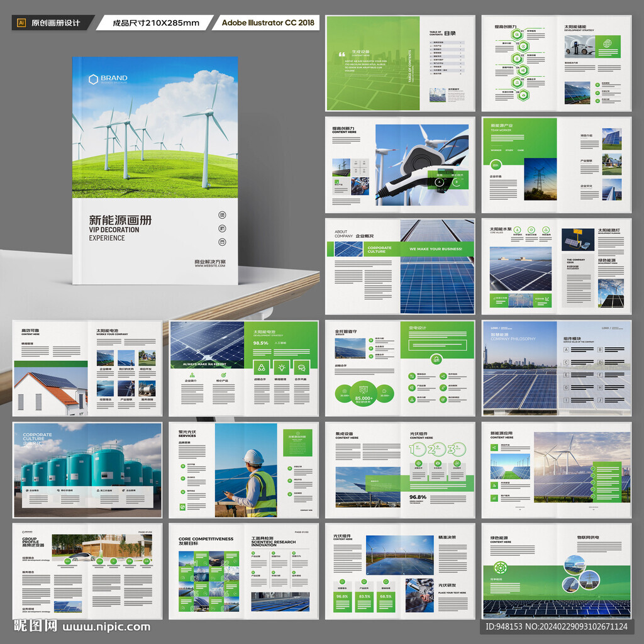Click '商业解决方案' on the cover

pyautogui.click(x=210, y=261)
